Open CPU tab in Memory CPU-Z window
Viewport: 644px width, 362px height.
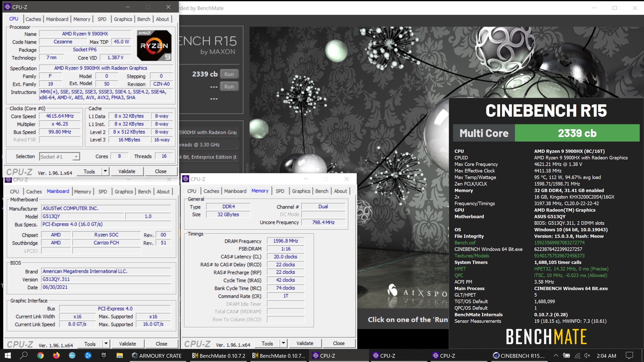192,191
